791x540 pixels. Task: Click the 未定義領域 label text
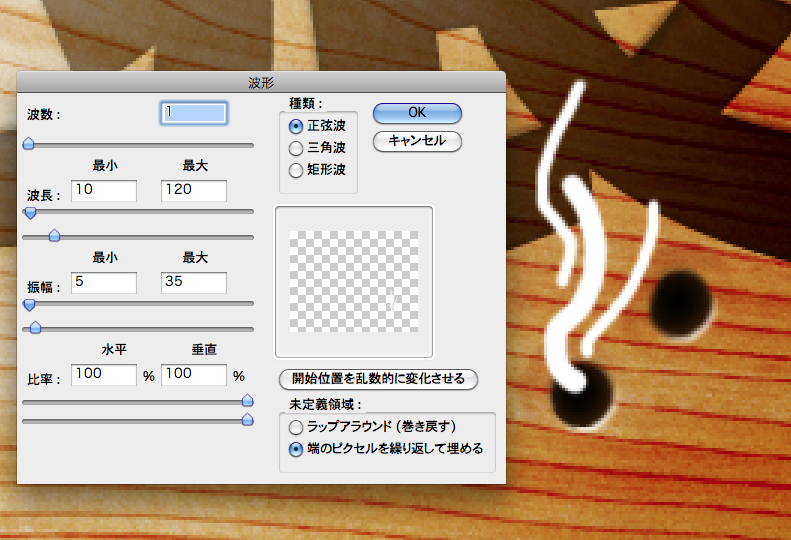click(x=326, y=405)
